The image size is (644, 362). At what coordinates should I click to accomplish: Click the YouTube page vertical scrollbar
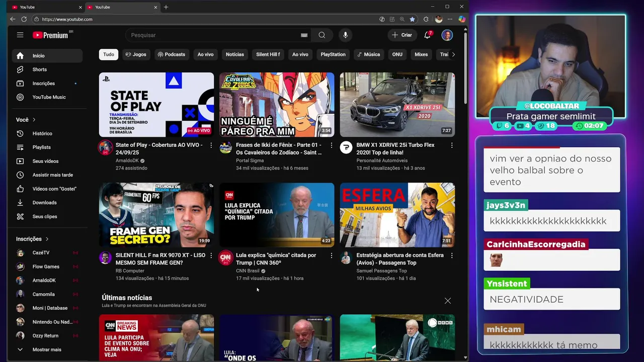tap(465, 68)
